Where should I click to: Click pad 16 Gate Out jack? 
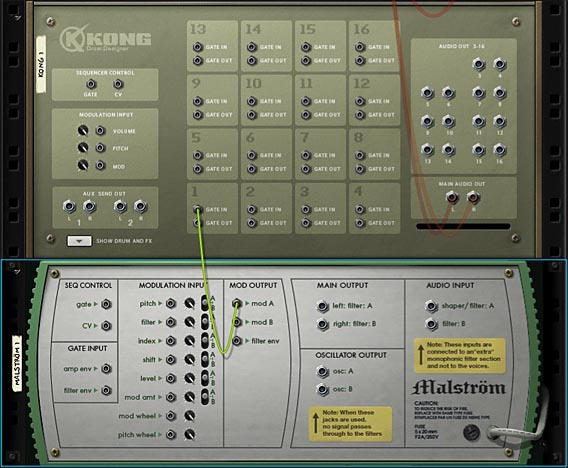click(x=360, y=60)
